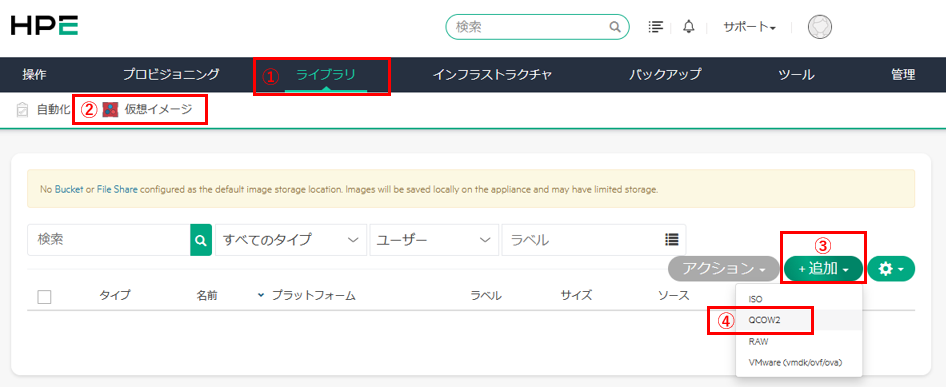
Task: Click the プラットフォーム column header
Action: tap(313, 296)
